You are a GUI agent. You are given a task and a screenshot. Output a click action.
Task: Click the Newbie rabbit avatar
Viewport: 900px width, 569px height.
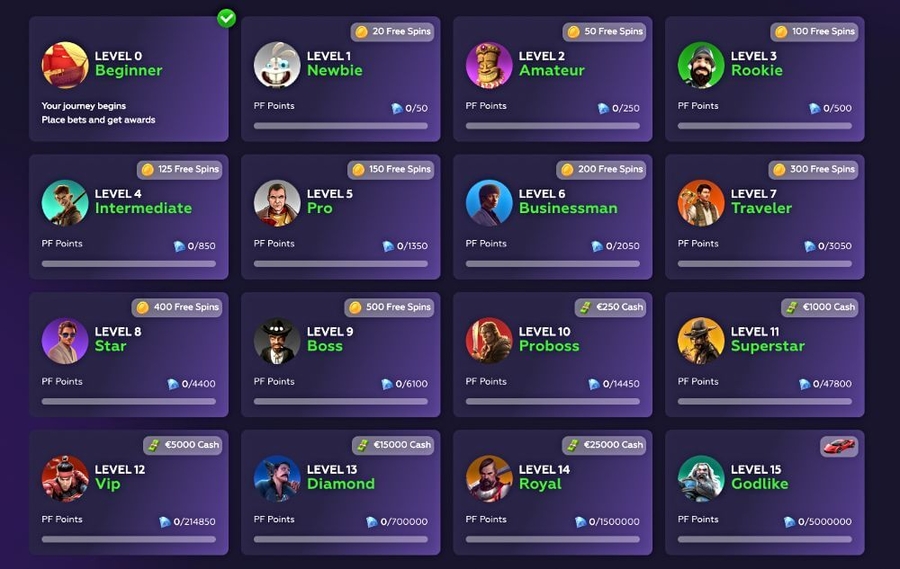[277, 65]
